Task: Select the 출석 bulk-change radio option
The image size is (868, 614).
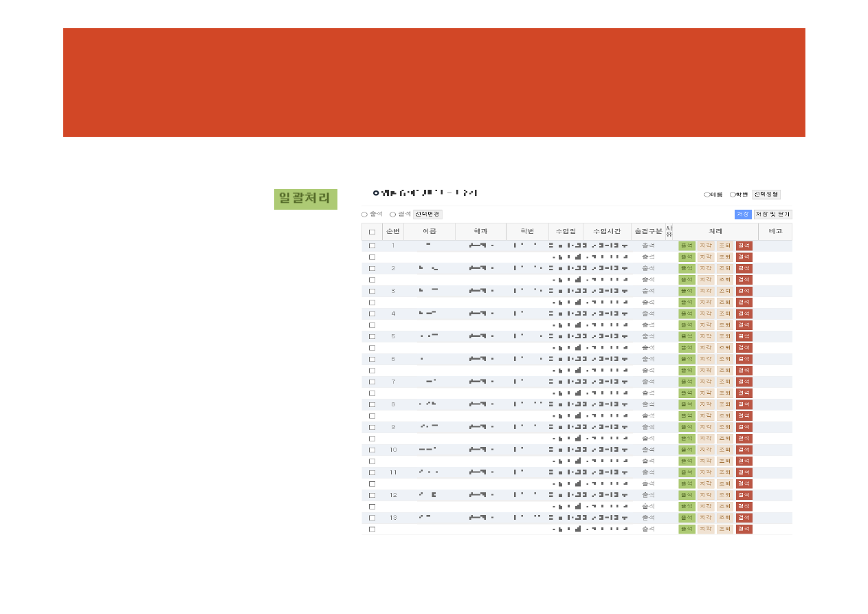Action: (364, 215)
